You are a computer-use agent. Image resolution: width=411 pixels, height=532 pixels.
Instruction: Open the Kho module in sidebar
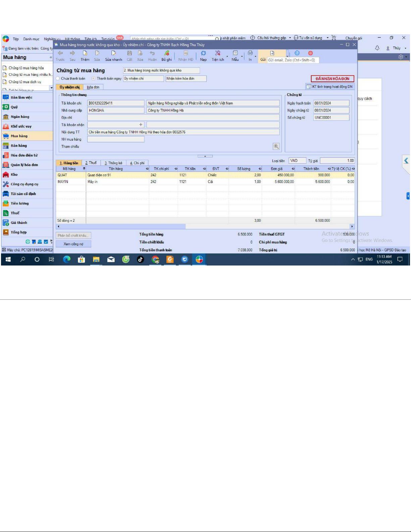(x=14, y=175)
